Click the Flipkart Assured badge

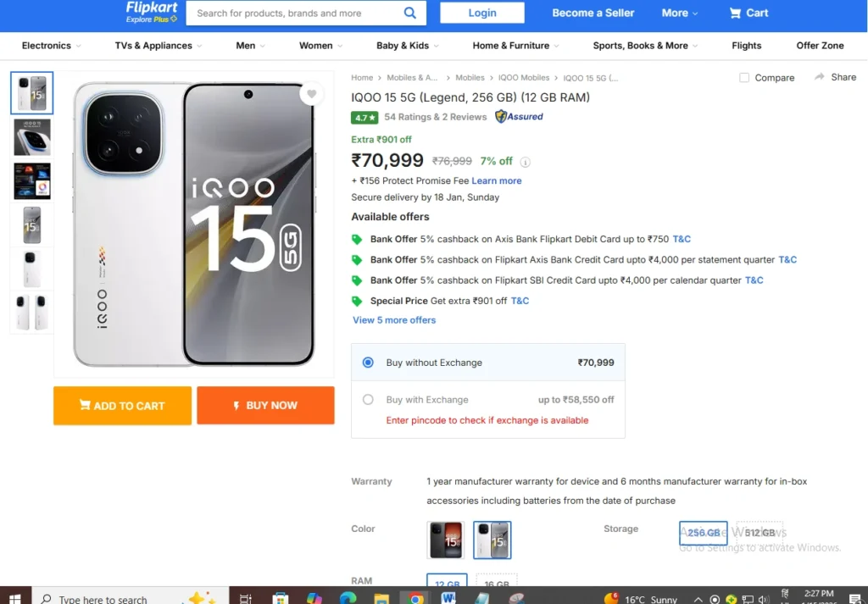pyautogui.click(x=520, y=117)
